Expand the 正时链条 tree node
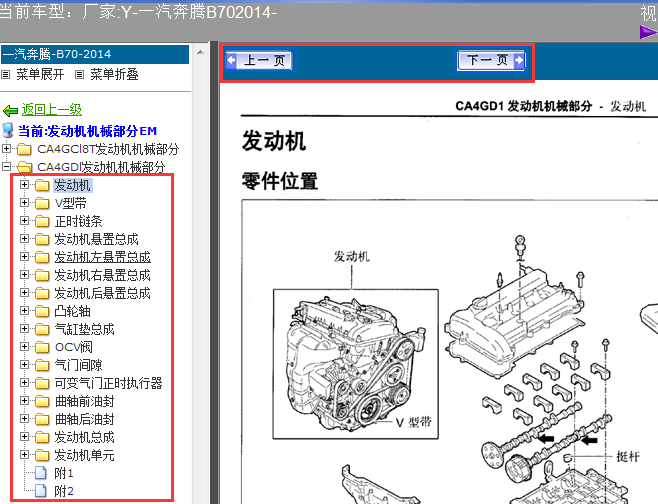The height and width of the screenshot is (504, 658). click(24, 220)
